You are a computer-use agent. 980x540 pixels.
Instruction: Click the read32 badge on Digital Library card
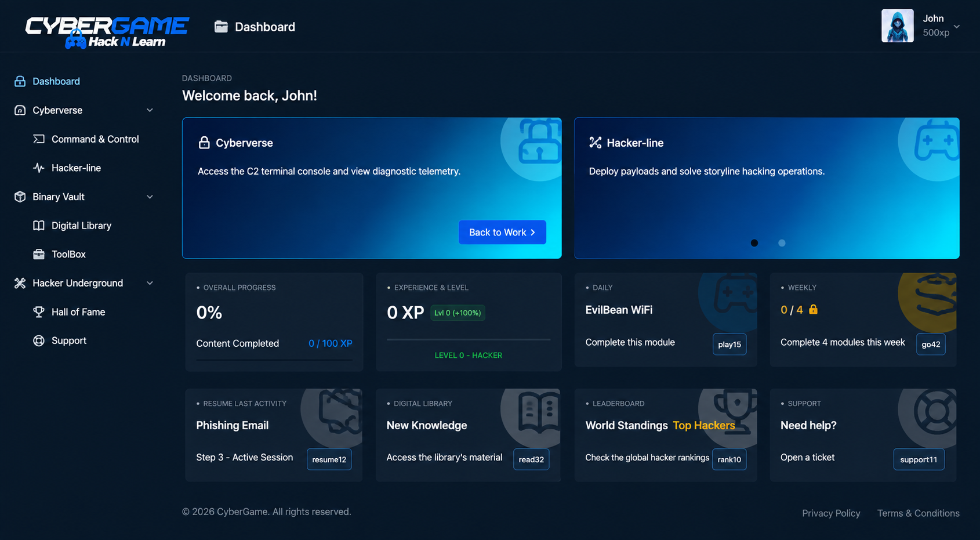531,459
